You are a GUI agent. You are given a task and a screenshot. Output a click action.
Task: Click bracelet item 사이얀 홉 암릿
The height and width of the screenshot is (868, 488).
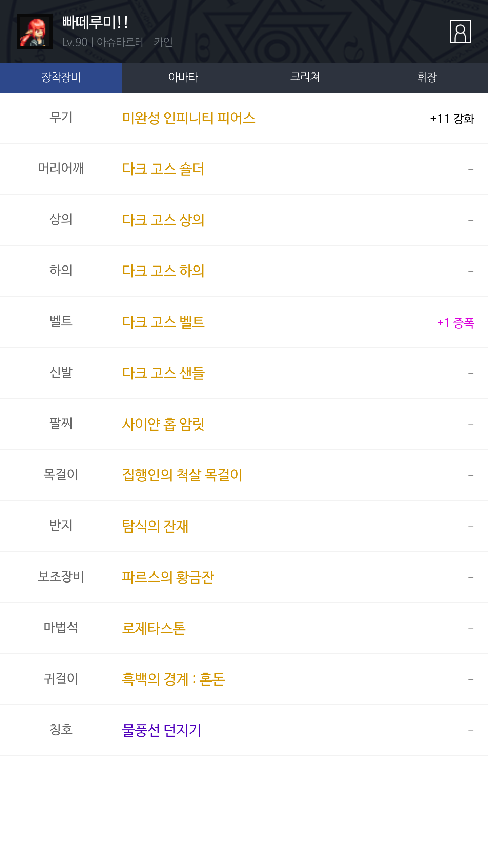coord(163,424)
